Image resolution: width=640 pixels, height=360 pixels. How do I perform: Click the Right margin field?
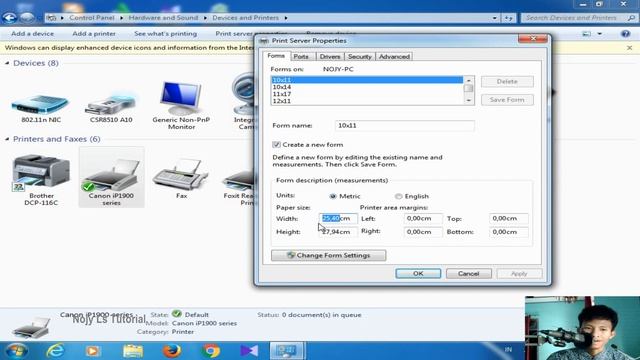click(x=423, y=232)
